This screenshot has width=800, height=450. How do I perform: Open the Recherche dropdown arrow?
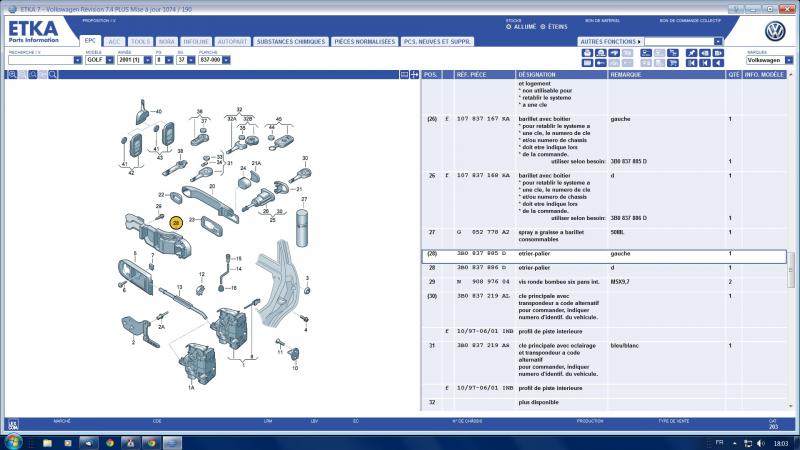[78, 60]
